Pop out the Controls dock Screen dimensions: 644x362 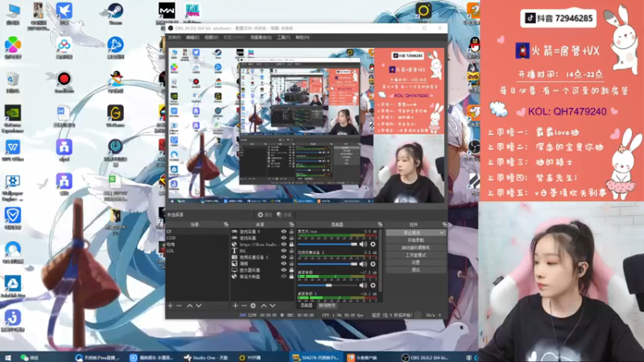click(x=444, y=224)
